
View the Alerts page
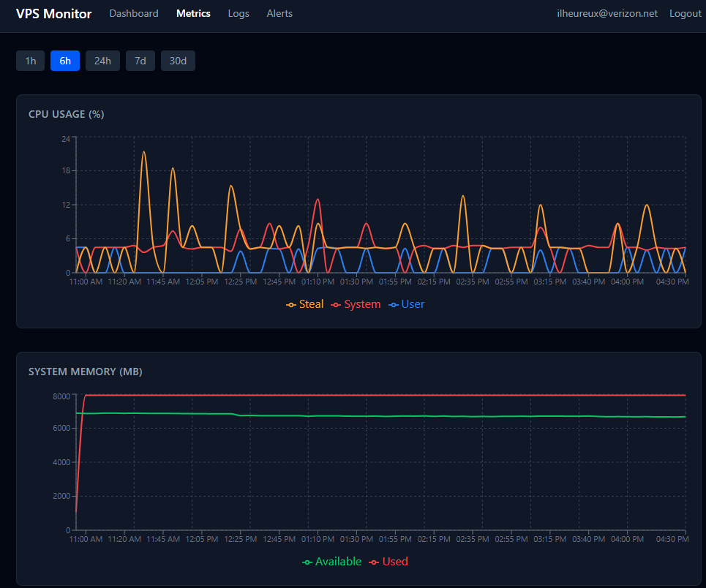279,13
